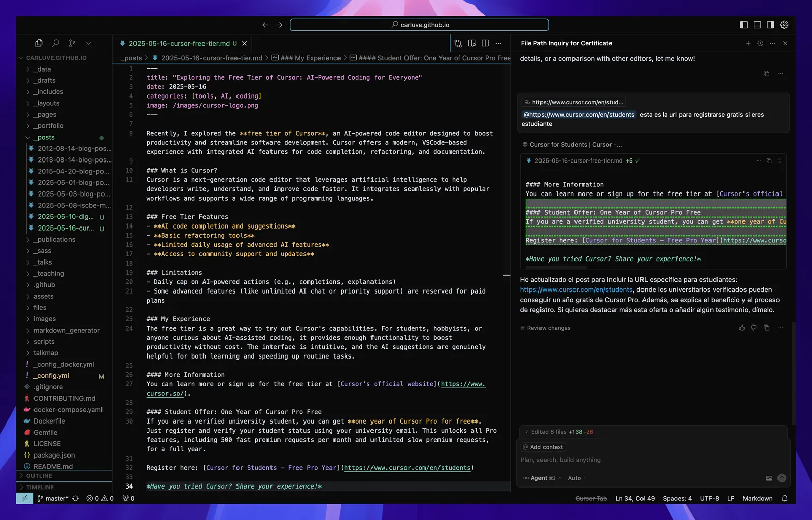Attach an image to the chat

[769, 478]
